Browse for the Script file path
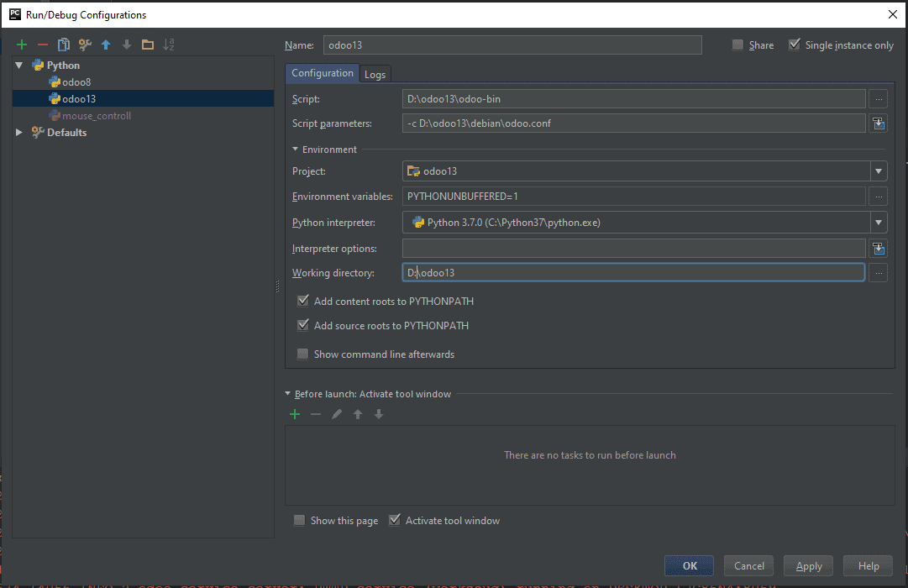 (878, 98)
